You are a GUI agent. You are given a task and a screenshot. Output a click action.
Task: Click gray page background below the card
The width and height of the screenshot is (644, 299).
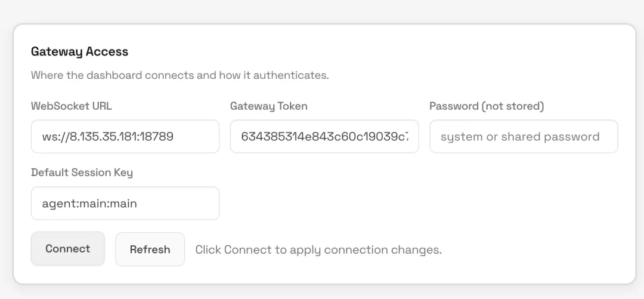tap(322, 292)
